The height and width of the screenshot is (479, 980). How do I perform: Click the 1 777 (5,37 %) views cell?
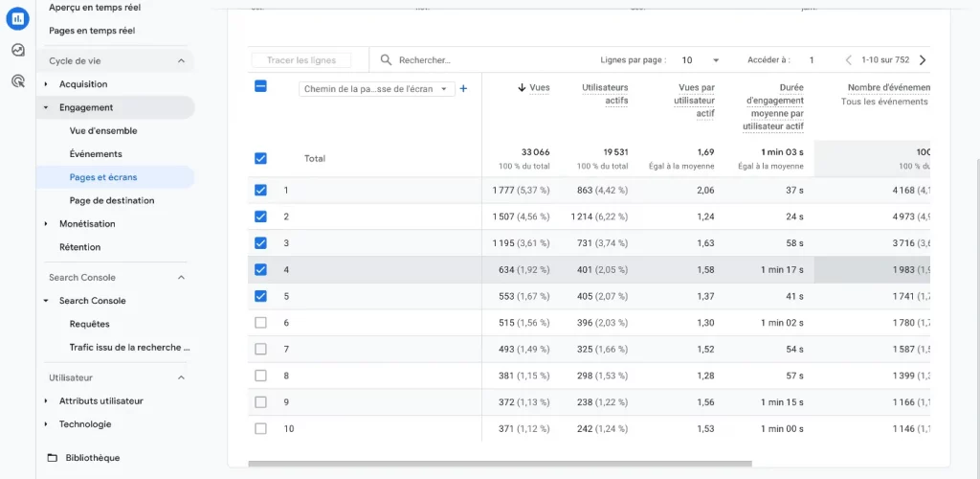tap(521, 190)
